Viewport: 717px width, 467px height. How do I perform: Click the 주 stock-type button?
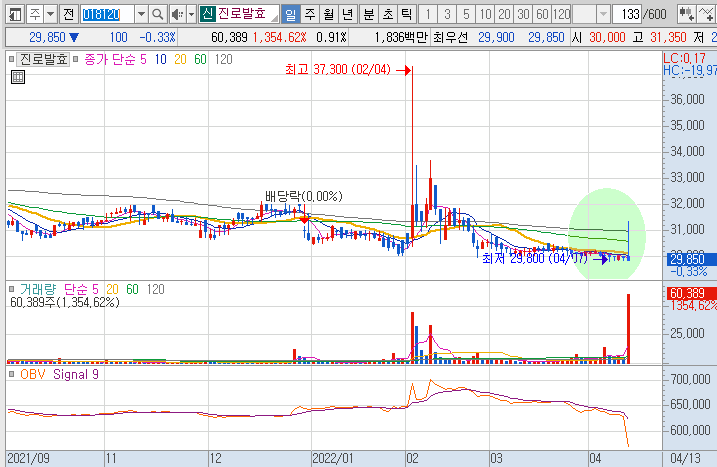click(35, 14)
